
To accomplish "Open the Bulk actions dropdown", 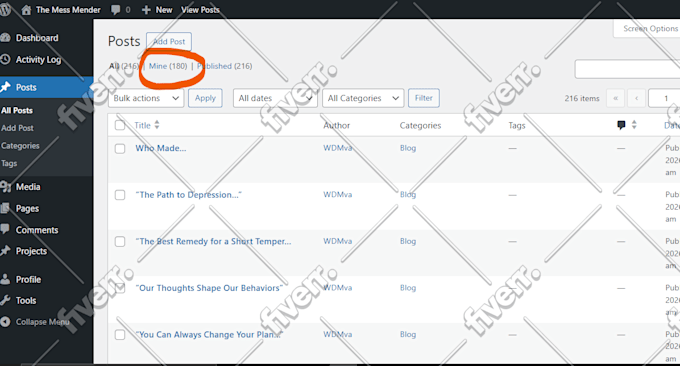I will tap(146, 98).
